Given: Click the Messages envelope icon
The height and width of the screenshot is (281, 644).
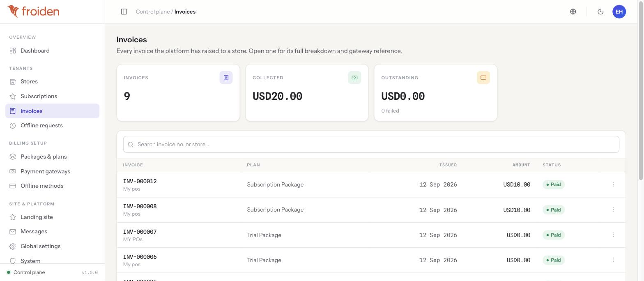Looking at the screenshot, I should [13, 231].
